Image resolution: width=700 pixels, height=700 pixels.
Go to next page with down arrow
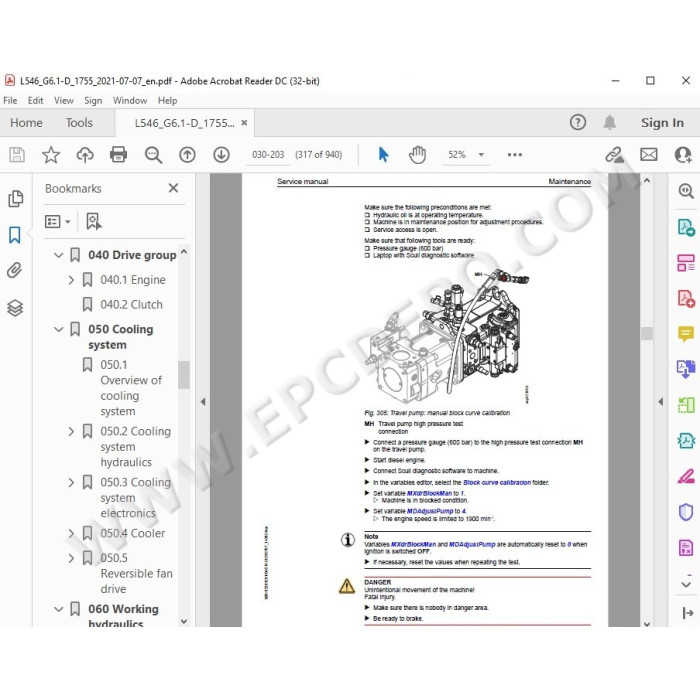tap(221, 155)
